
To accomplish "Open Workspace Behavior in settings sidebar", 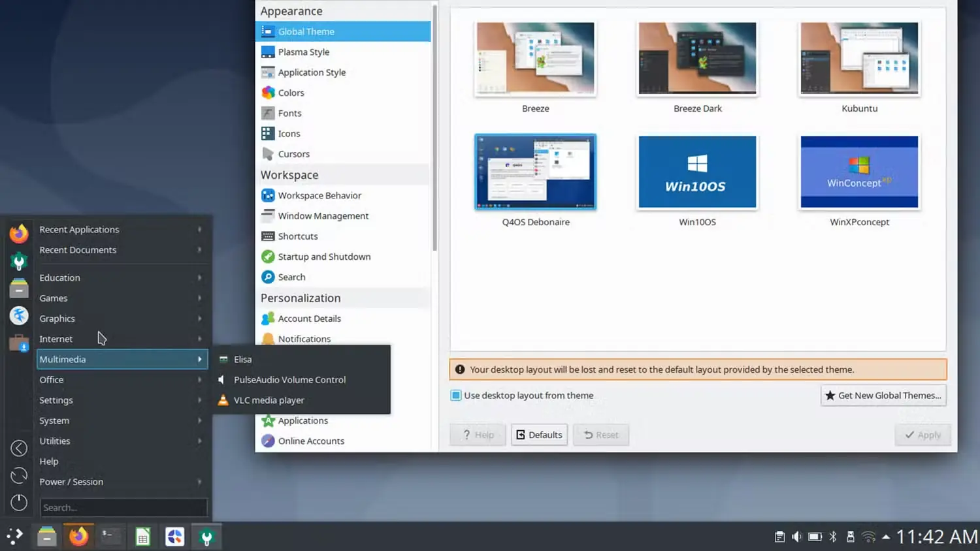I will [x=343, y=195].
